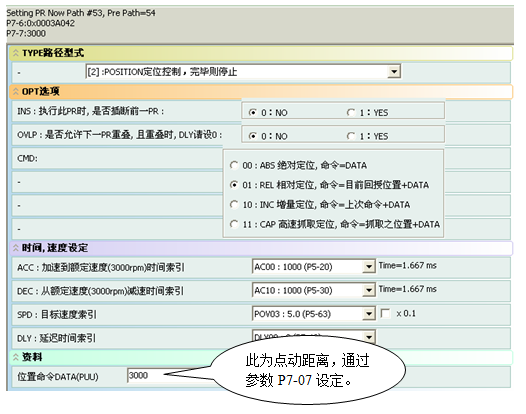Select OVLP option 0 : NO
This screenshot has height=414, width=526.
(253, 136)
